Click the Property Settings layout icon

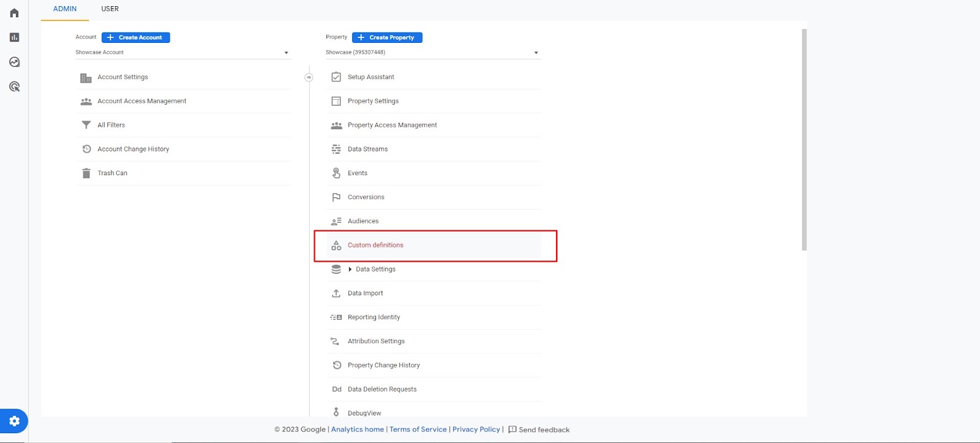(336, 101)
